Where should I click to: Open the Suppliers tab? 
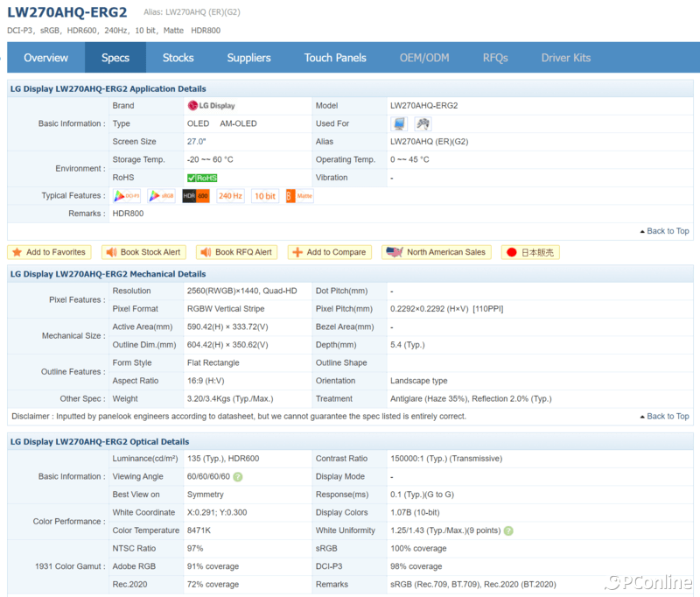click(248, 58)
